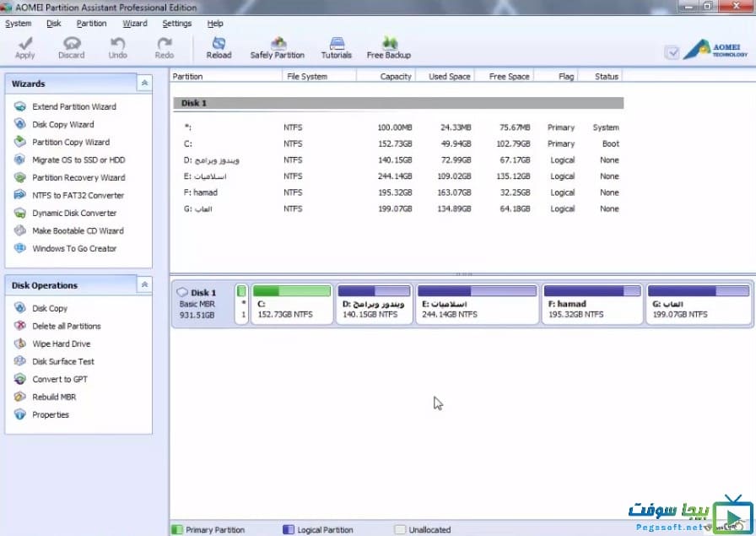Open the Partition menu

[x=91, y=23]
